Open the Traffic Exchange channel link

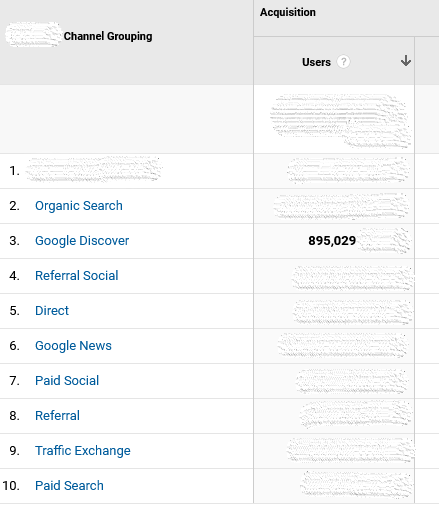[x=83, y=451]
